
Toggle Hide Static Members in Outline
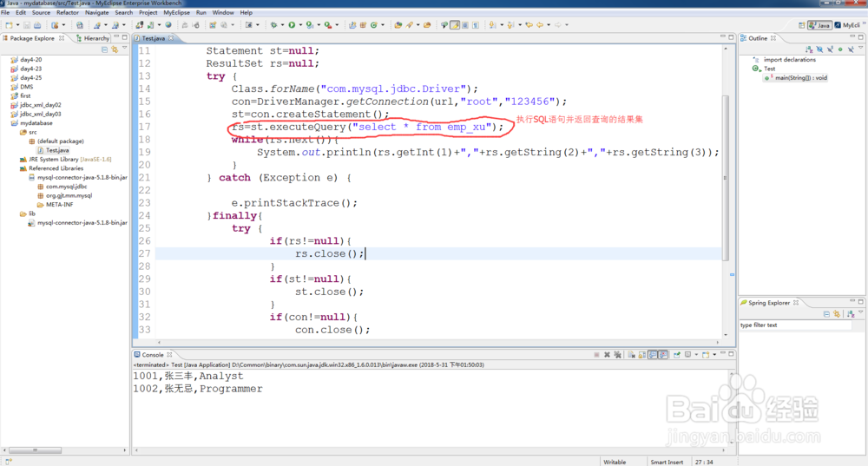[830, 49]
